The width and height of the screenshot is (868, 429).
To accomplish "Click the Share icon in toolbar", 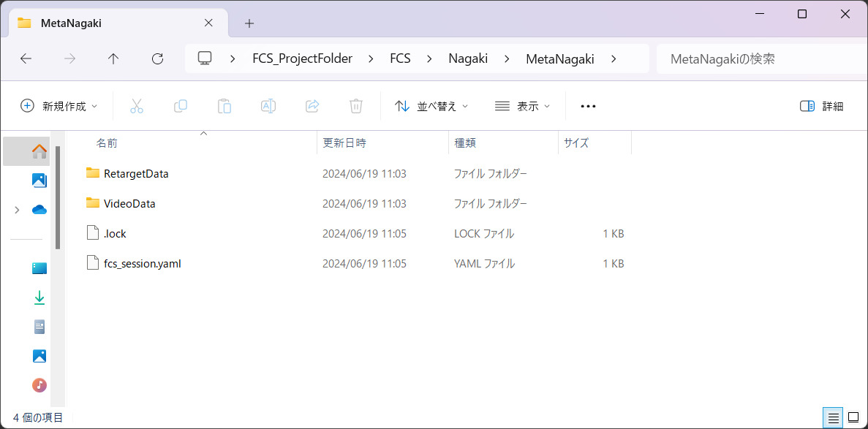I will click(312, 106).
